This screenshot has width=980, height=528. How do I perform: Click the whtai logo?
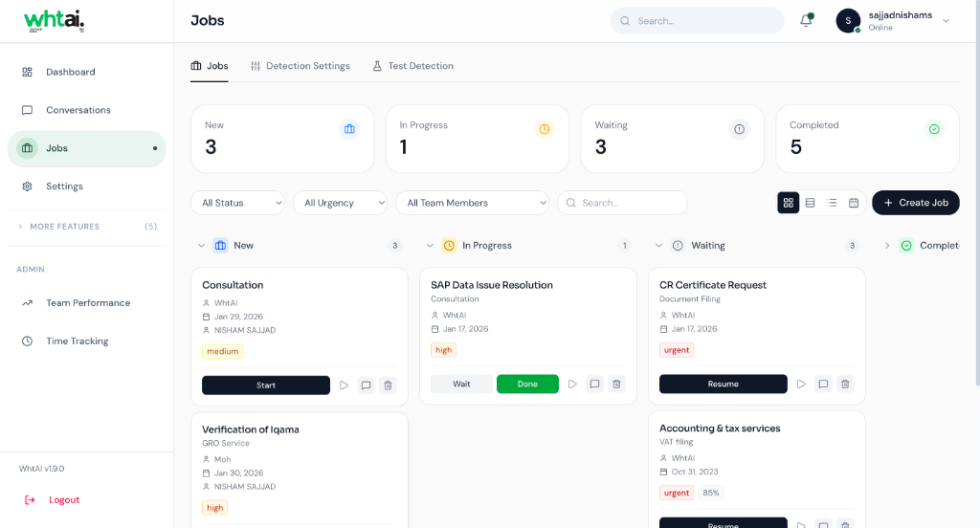point(55,21)
